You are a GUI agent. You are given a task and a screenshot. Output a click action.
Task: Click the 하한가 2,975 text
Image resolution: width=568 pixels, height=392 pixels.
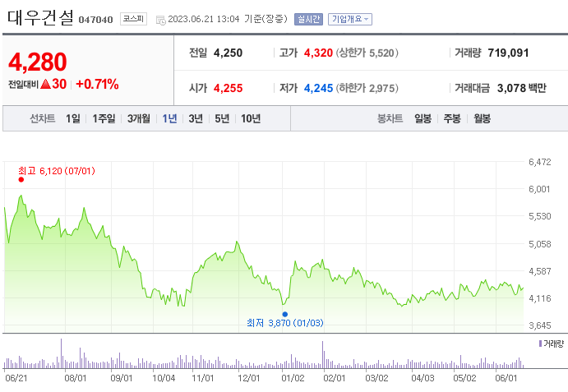[367, 88]
